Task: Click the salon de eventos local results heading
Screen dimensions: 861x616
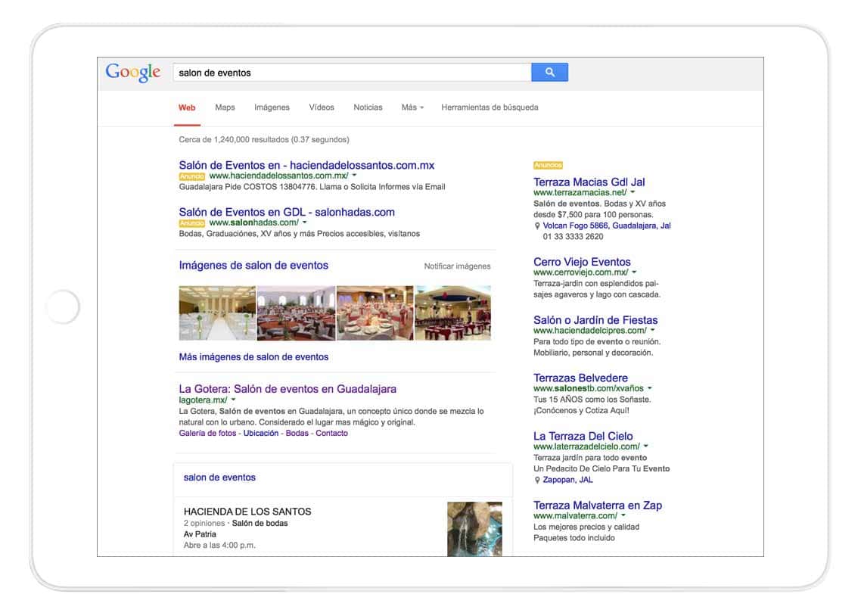Action: (219, 478)
